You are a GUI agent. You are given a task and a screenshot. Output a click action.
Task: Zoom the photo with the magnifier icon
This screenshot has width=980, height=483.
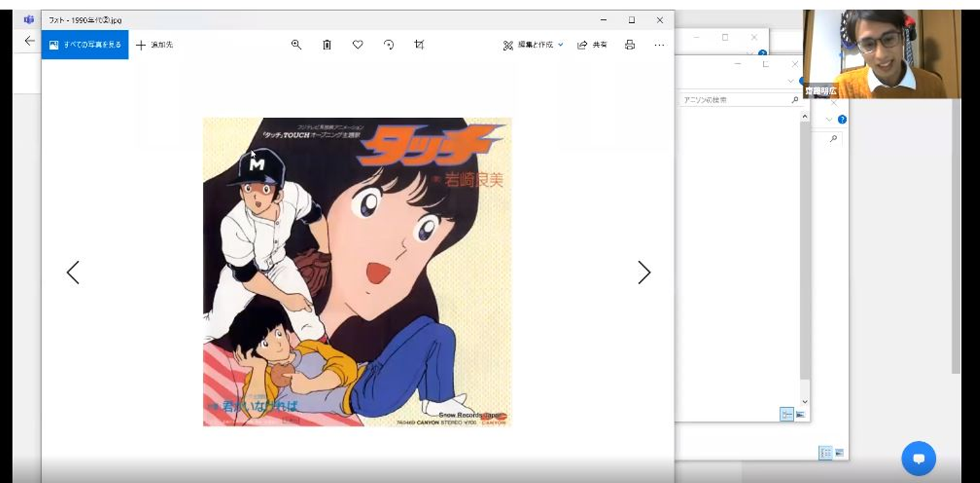pos(296,45)
